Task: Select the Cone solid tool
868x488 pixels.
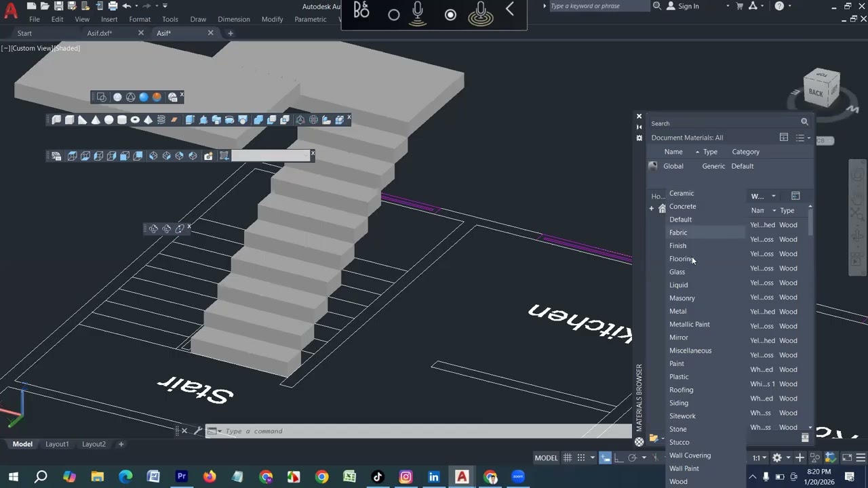Action: (x=96, y=120)
